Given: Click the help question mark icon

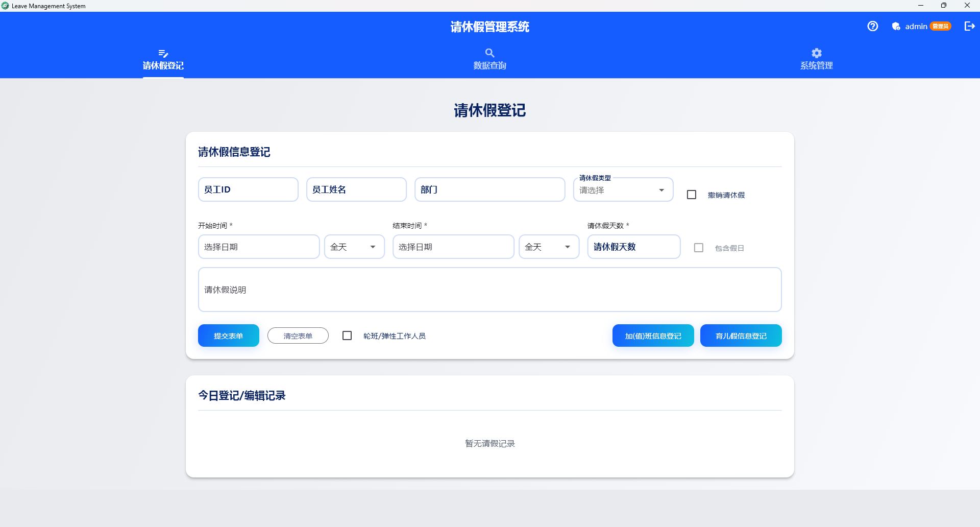Looking at the screenshot, I should 872,26.
